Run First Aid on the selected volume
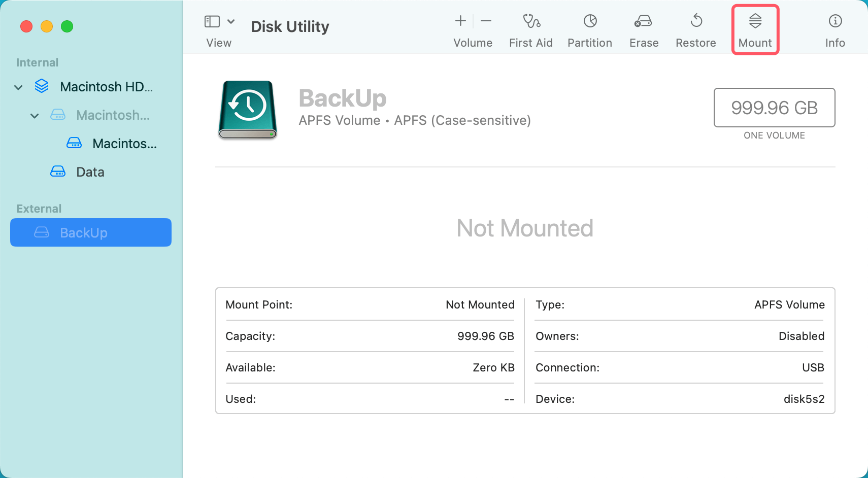This screenshot has height=478, width=868. coord(530,21)
